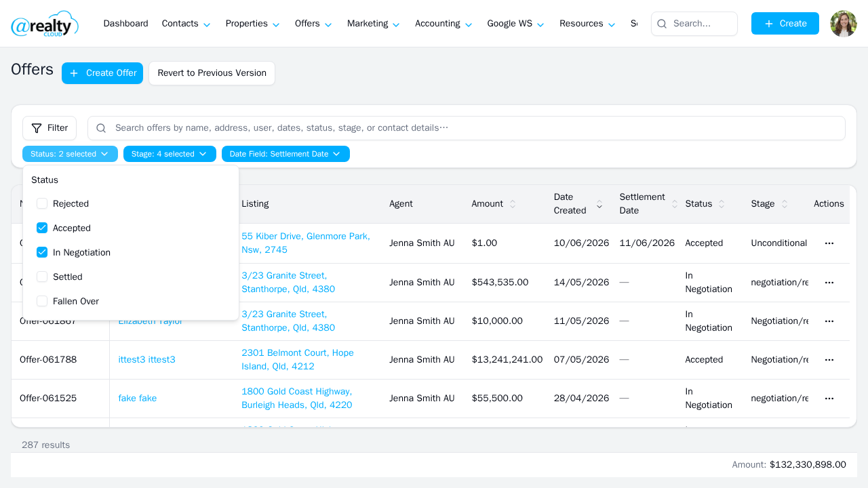This screenshot has width=868, height=488.
Task: Click the search offers input field
Action: [x=467, y=128]
